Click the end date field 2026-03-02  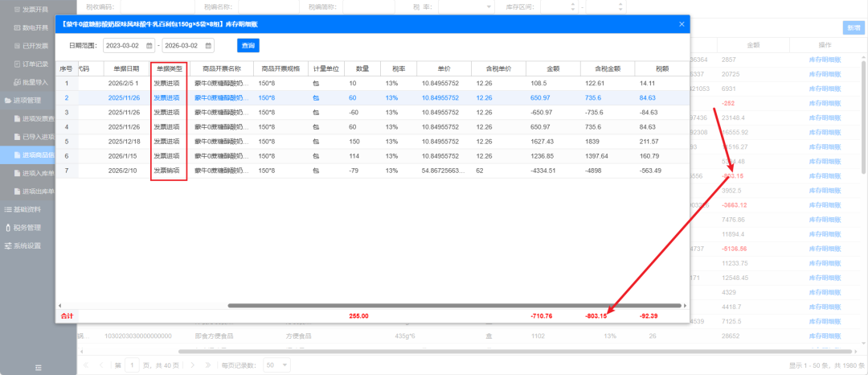click(188, 45)
